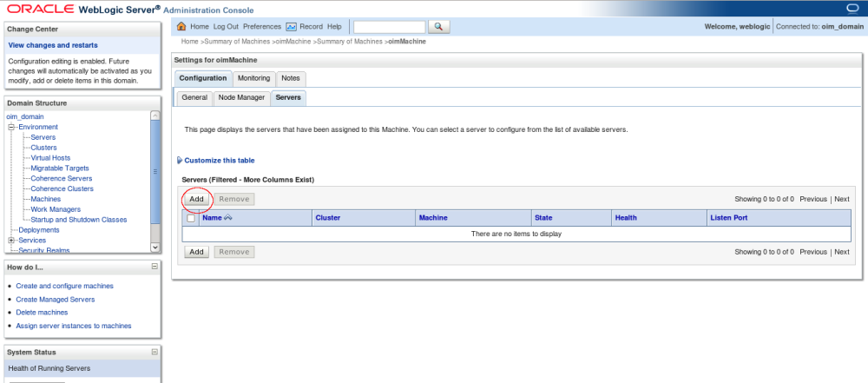Click the Log Out link in toolbar
Screen dimensions: 868x383
pos(226,27)
